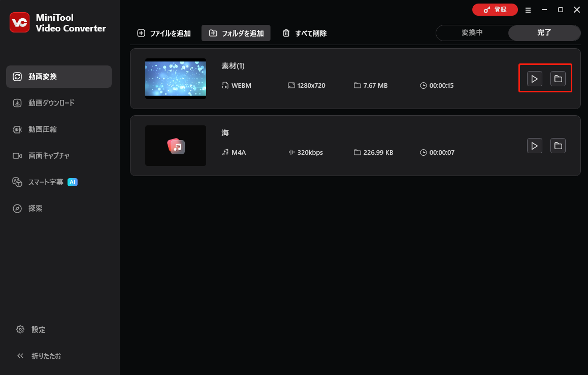Viewport: 588px width, 375px height.
Task: Click the 登録 (register) button
Action: pyautogui.click(x=495, y=10)
